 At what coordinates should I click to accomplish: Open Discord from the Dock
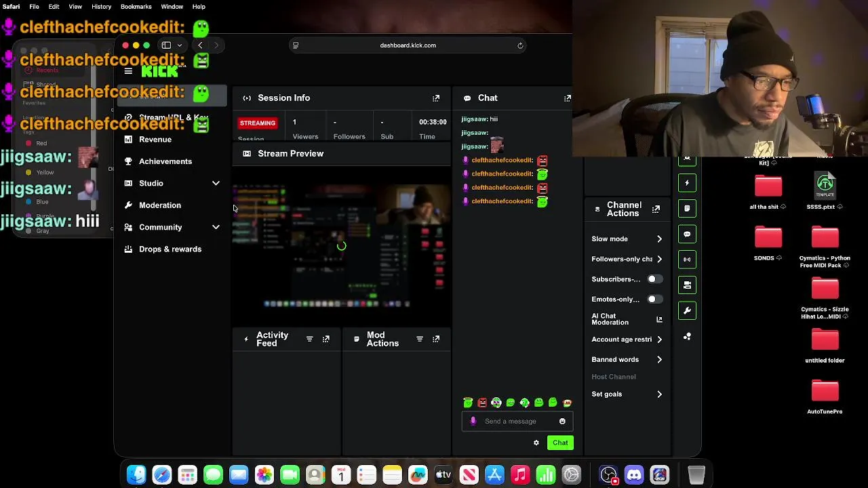pos(634,475)
